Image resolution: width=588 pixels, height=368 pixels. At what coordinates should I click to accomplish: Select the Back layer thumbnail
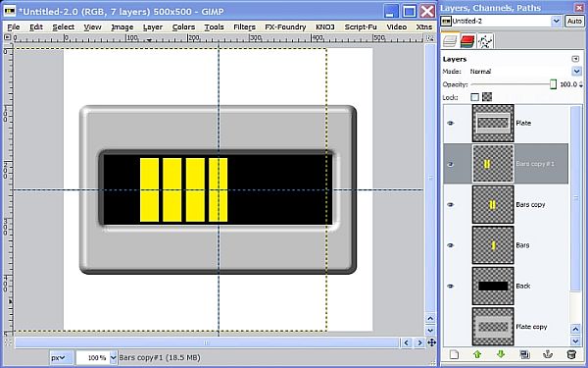click(x=493, y=287)
